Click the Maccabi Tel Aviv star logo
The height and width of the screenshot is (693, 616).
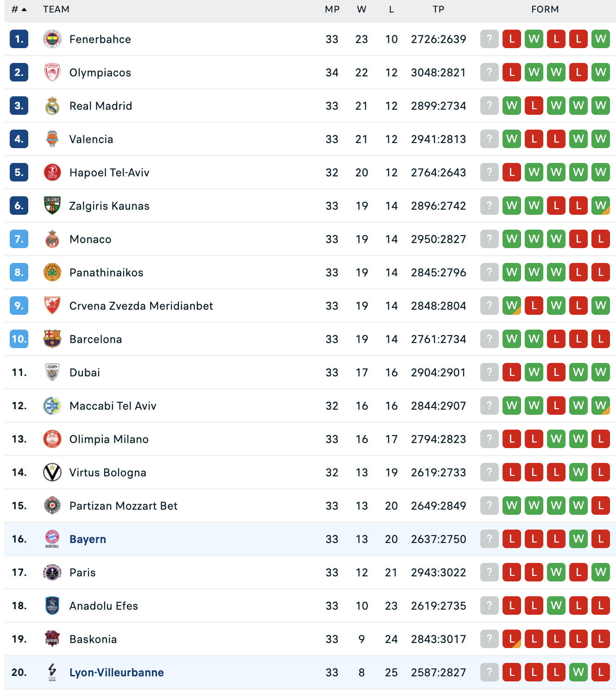click(x=52, y=406)
